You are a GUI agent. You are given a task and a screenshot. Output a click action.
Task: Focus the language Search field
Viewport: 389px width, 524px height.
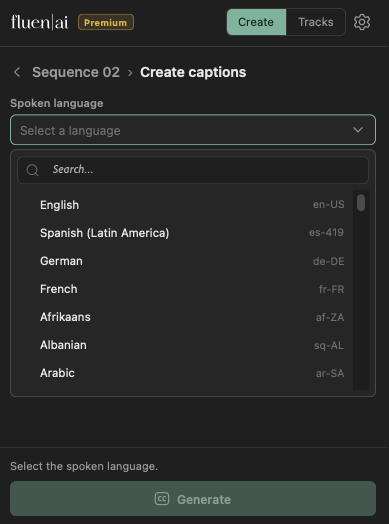193,170
